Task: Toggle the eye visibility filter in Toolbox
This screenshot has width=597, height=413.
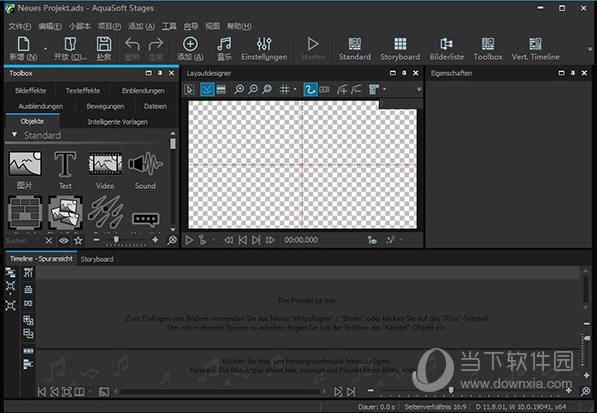Action: (x=64, y=241)
